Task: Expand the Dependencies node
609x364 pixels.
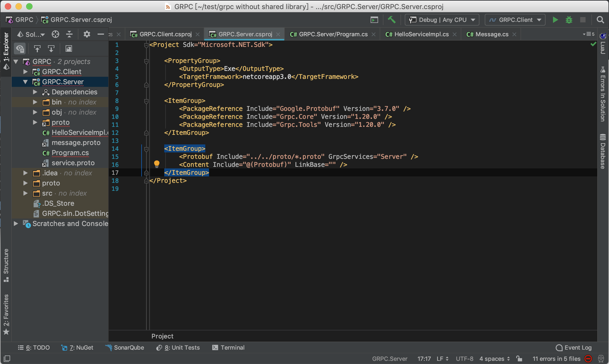Action: coord(35,92)
